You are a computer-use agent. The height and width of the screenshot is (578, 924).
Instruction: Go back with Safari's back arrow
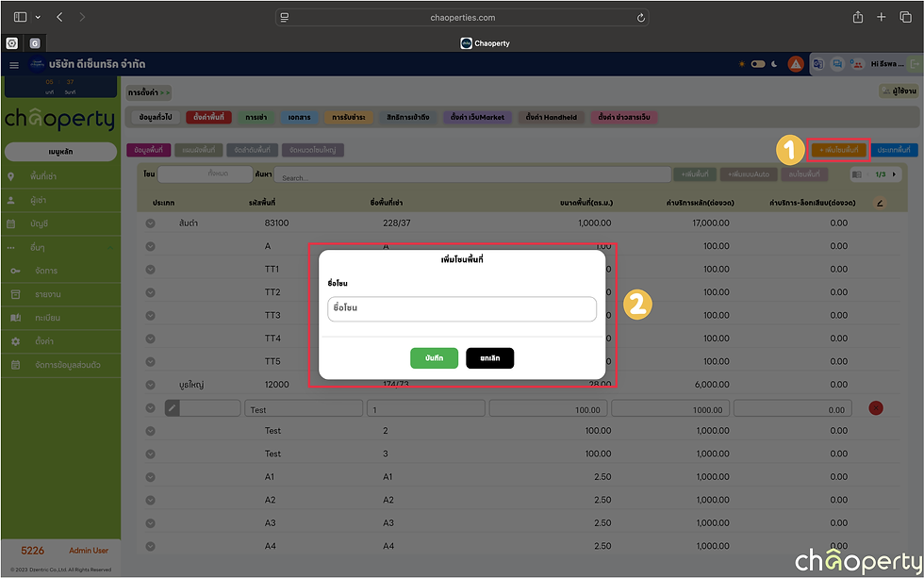(x=59, y=17)
